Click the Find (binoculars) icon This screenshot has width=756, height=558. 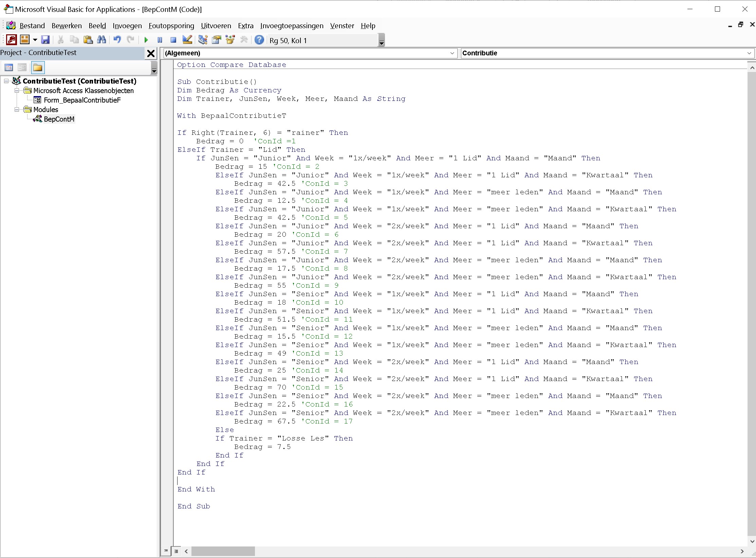(102, 40)
